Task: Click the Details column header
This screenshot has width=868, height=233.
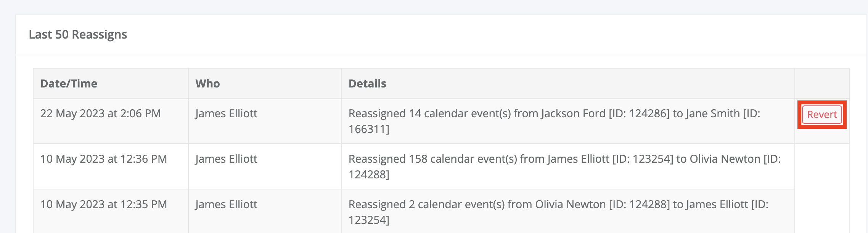Action: (x=367, y=84)
